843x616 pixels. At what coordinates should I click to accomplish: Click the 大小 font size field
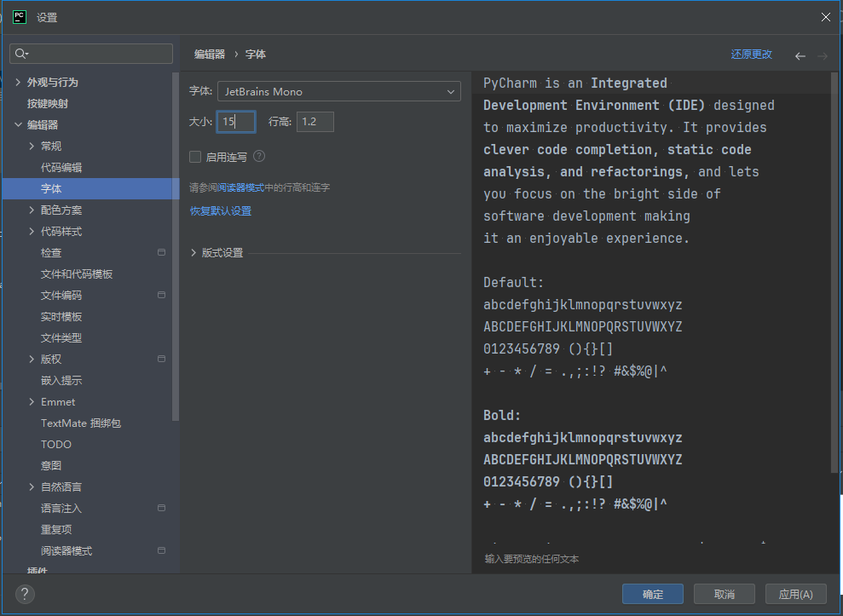235,122
